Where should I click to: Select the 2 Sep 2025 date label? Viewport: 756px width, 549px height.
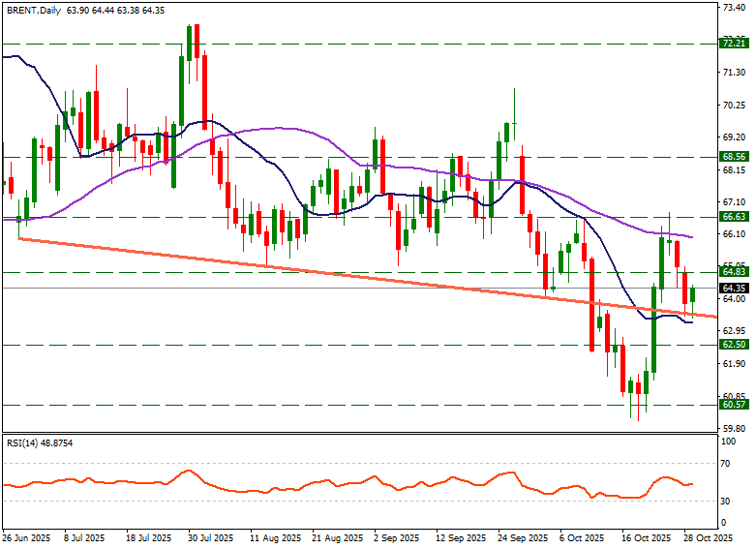click(395, 536)
